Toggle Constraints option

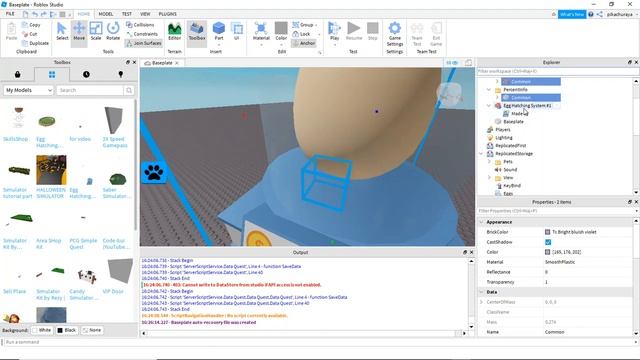[x=142, y=34]
